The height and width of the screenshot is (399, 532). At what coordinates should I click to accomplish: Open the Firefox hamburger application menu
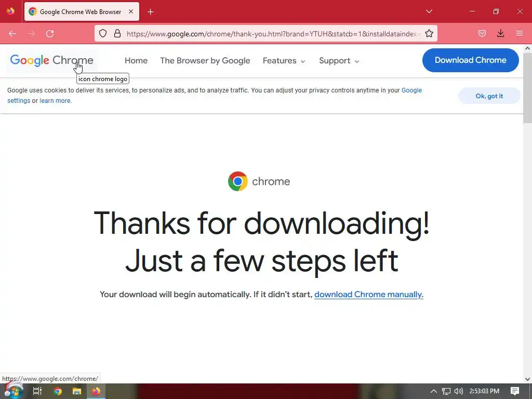519,33
